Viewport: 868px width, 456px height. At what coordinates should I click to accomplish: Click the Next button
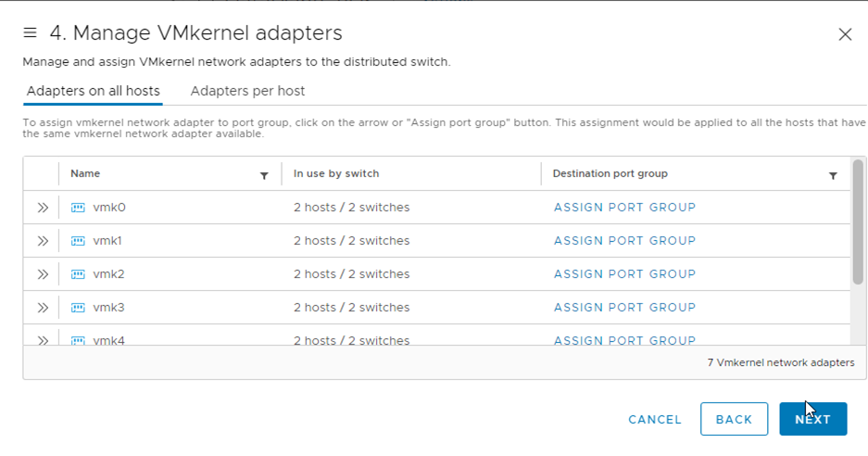coord(812,419)
